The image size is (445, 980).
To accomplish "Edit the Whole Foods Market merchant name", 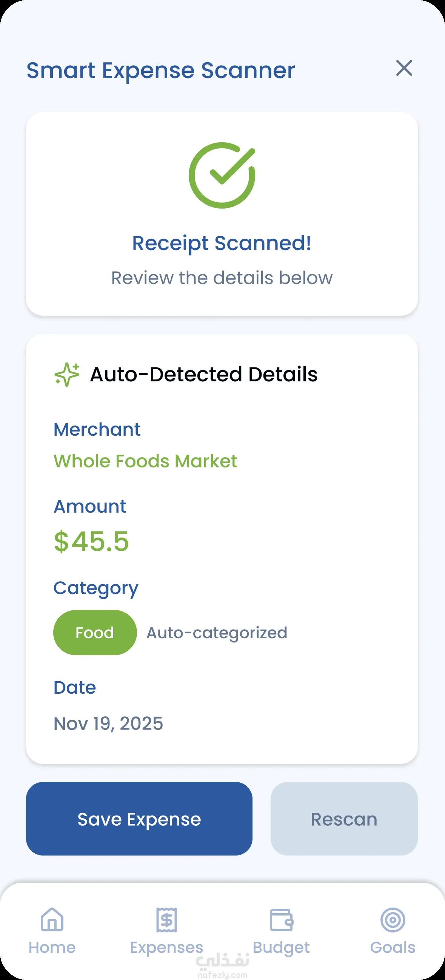I will pyautogui.click(x=145, y=461).
